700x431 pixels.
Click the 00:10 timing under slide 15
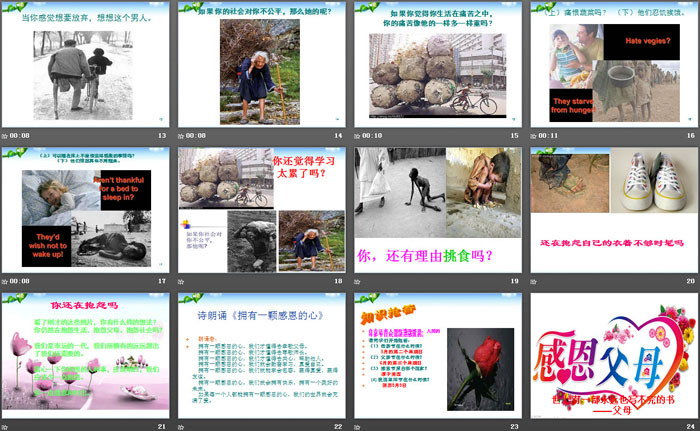pyautogui.click(x=372, y=135)
